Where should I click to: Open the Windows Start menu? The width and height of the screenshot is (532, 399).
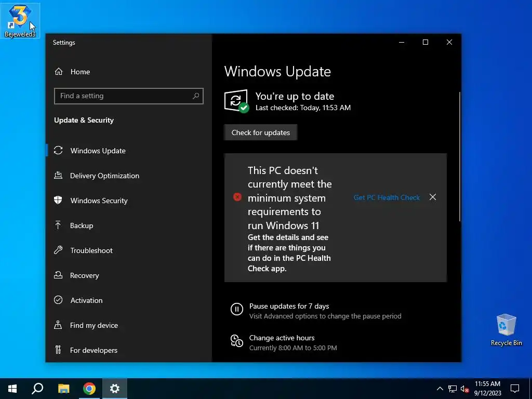[12, 389]
